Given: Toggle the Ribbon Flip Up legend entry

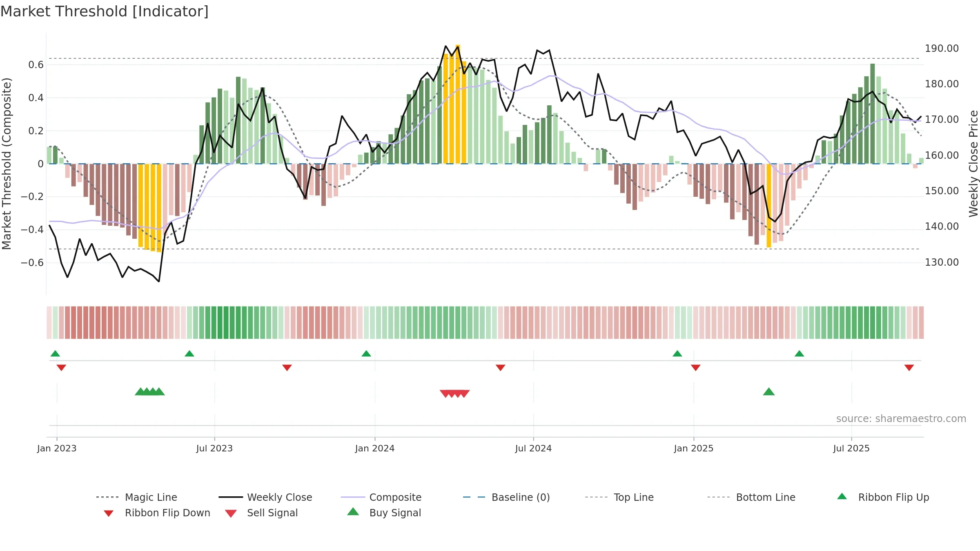Looking at the screenshot, I should point(883,497).
